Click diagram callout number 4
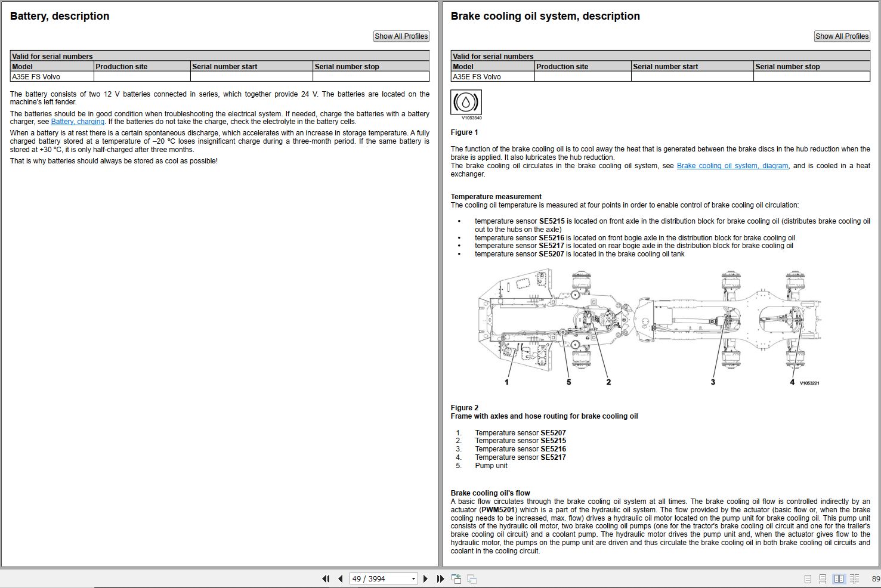Screen dimensions: 881x588 tap(792, 382)
